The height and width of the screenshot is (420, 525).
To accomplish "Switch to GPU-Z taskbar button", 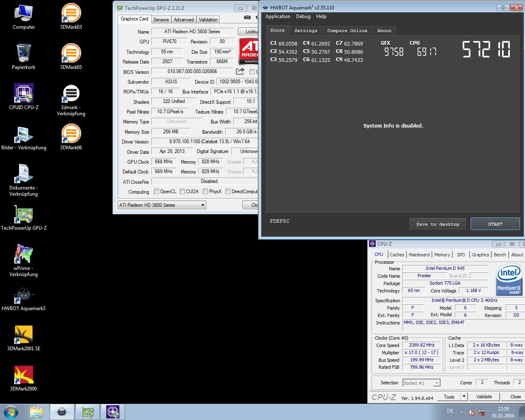I will pos(87,412).
